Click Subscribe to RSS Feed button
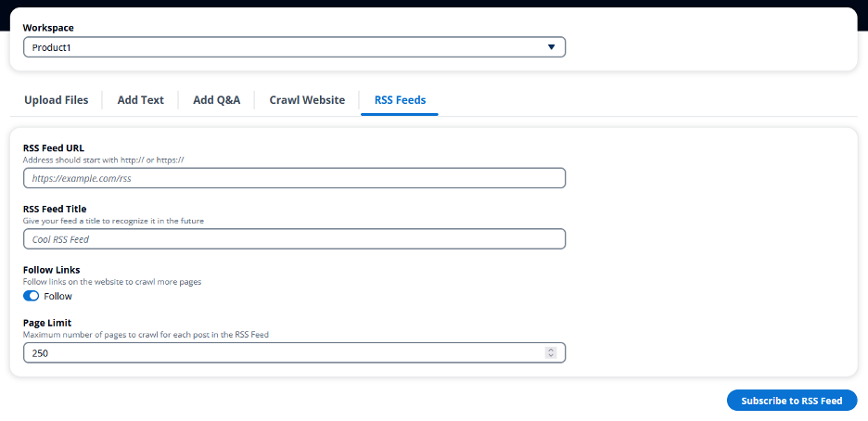 (792, 401)
